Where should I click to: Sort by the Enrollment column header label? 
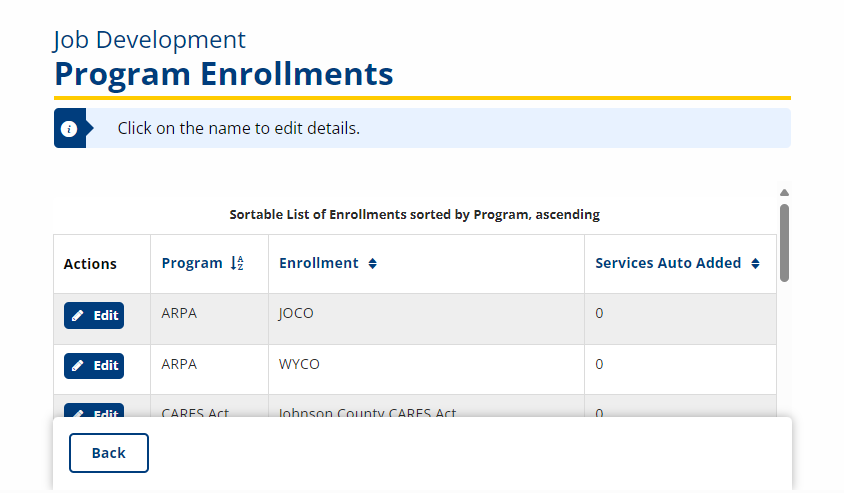pos(318,263)
